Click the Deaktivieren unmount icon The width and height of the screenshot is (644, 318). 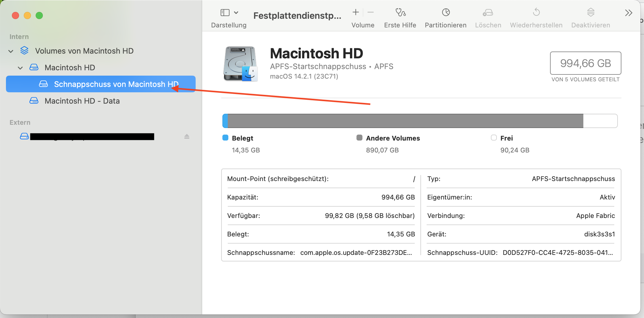tap(590, 13)
